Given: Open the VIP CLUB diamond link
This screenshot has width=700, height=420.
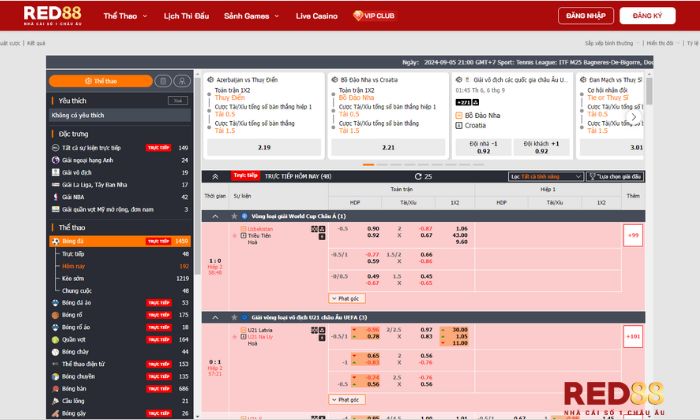Looking at the screenshot, I should 374,16.
